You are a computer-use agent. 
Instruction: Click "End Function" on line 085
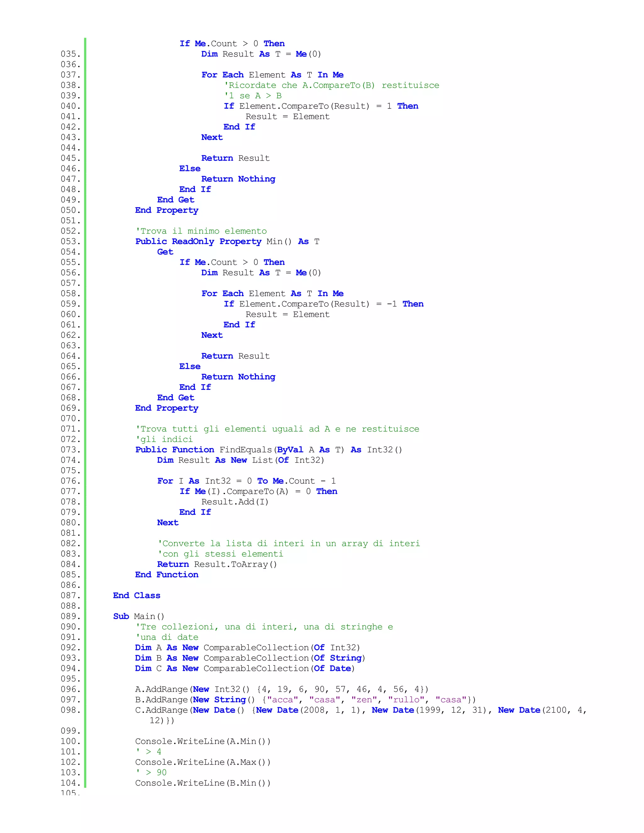click(x=167, y=575)
